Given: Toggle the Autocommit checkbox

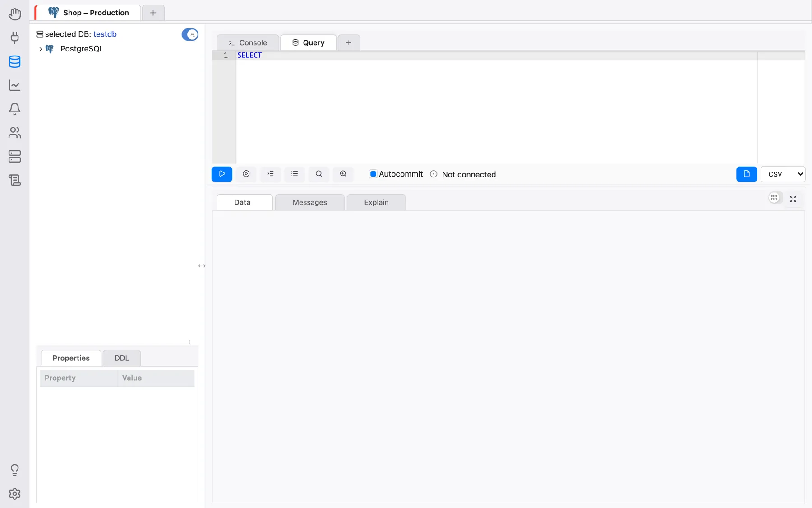Looking at the screenshot, I should (x=373, y=174).
